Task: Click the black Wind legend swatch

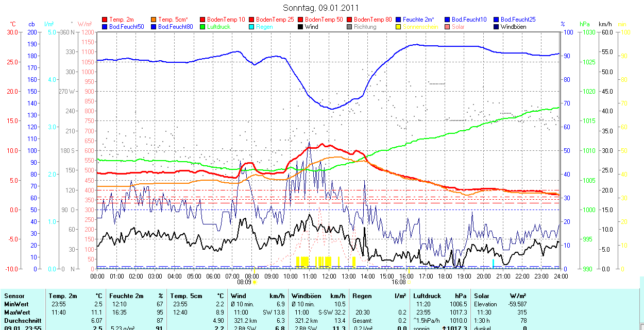Action: click(x=301, y=27)
